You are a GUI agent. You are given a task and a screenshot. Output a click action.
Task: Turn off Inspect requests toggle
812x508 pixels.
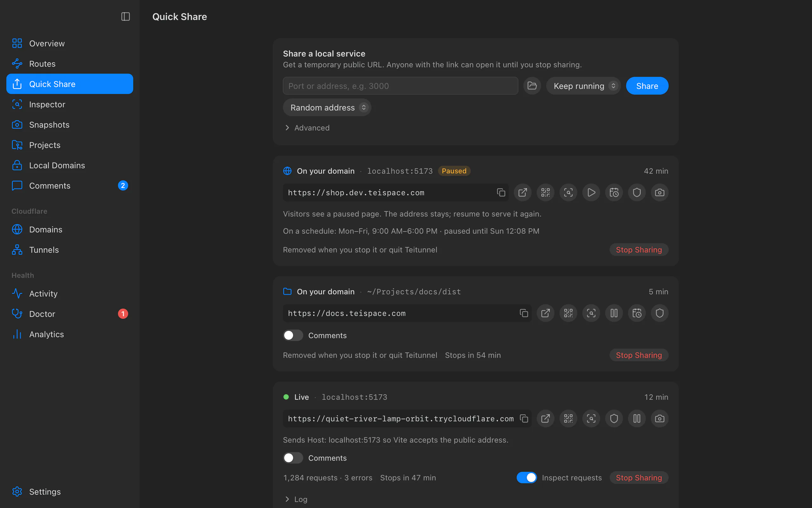(x=527, y=478)
